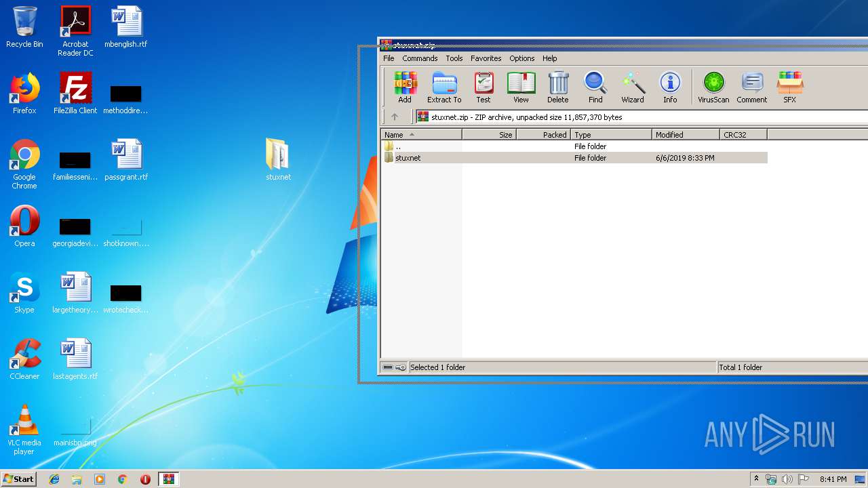The height and width of the screenshot is (488, 868).
Task: Select the Recycle Bin desktop icon
Action: click(24, 27)
